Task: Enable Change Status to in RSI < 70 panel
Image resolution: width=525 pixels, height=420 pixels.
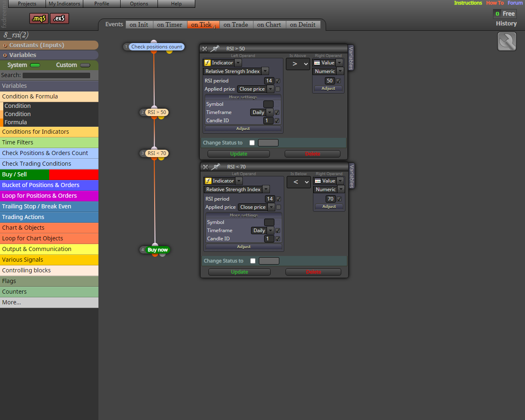Action: coord(253,261)
